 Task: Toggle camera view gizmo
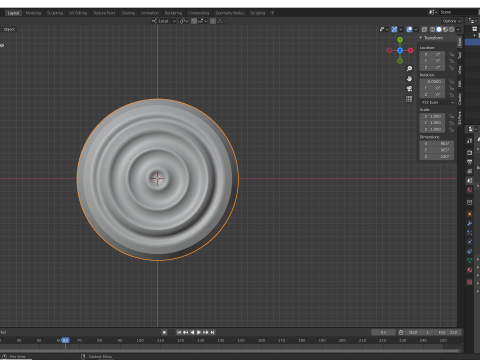pyautogui.click(x=409, y=89)
